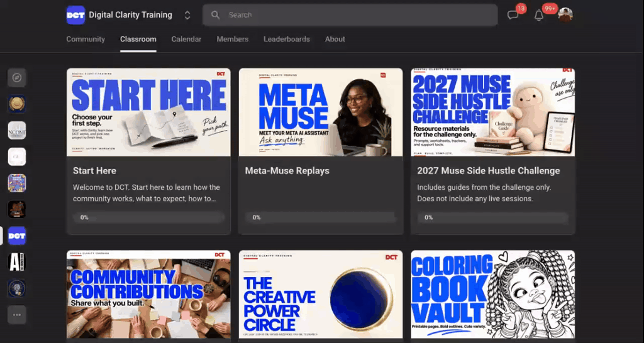This screenshot has height=343, width=644.
Task: Open the black and orange horse community icon
Action: pos(17,209)
